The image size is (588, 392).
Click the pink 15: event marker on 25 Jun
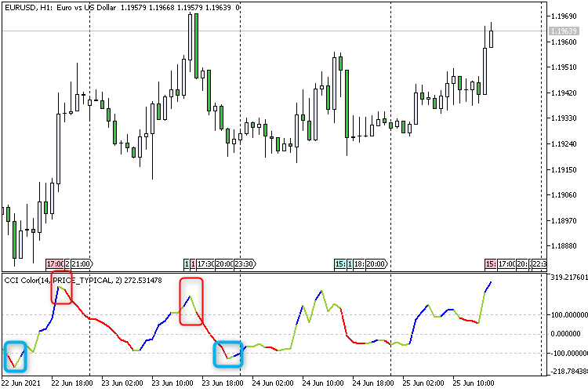click(491, 264)
